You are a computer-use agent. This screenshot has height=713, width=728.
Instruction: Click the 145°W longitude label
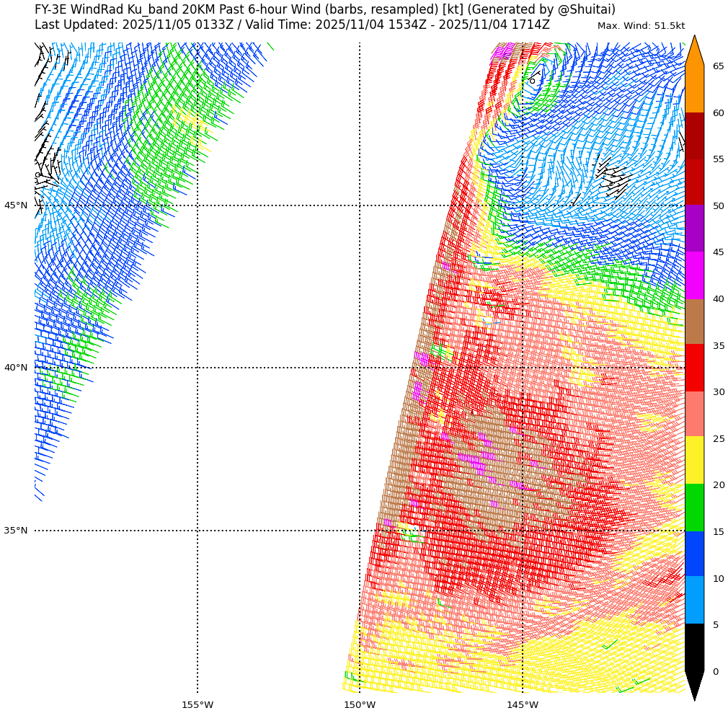523,704
